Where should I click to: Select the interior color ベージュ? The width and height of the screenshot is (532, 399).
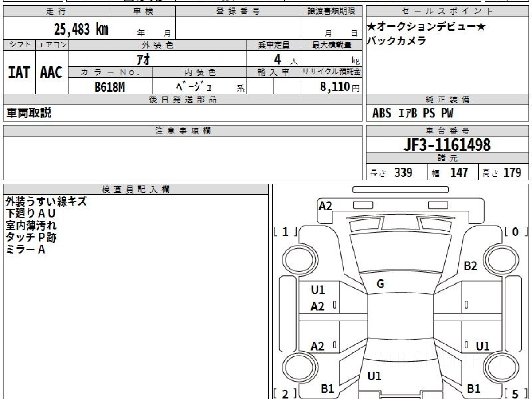(x=194, y=87)
